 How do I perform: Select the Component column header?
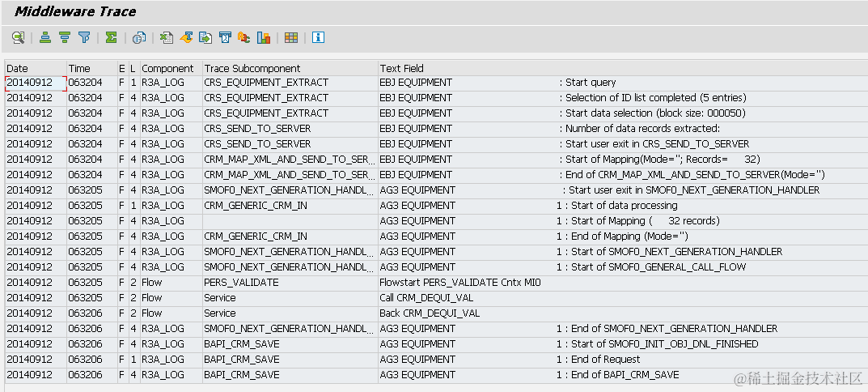tap(171, 68)
